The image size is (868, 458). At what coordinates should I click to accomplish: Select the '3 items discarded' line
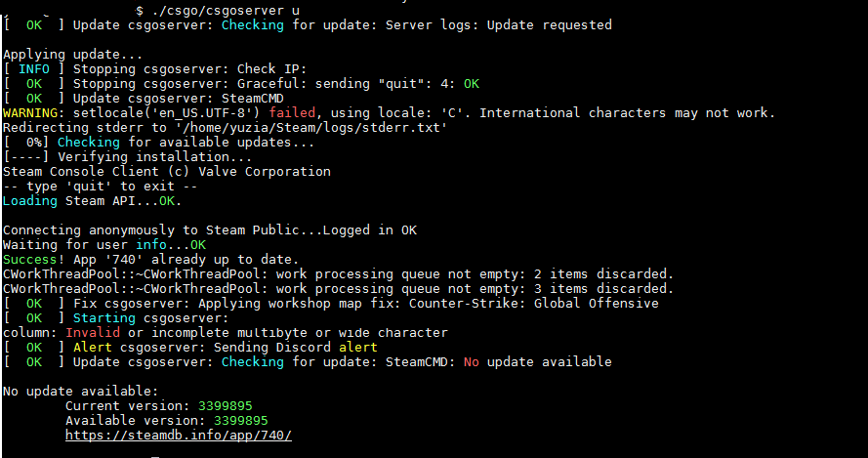point(338,288)
